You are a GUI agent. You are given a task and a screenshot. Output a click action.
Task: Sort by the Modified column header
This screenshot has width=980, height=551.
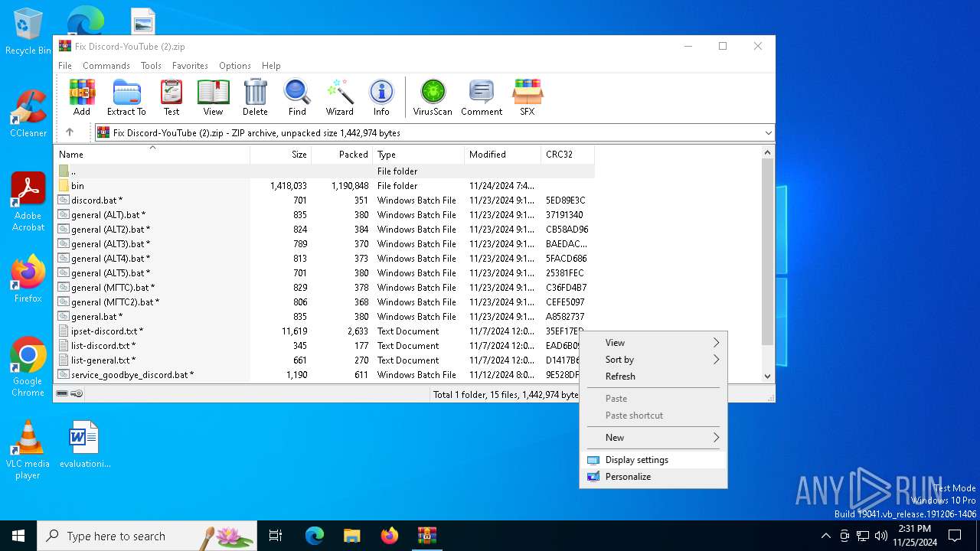pyautogui.click(x=503, y=155)
